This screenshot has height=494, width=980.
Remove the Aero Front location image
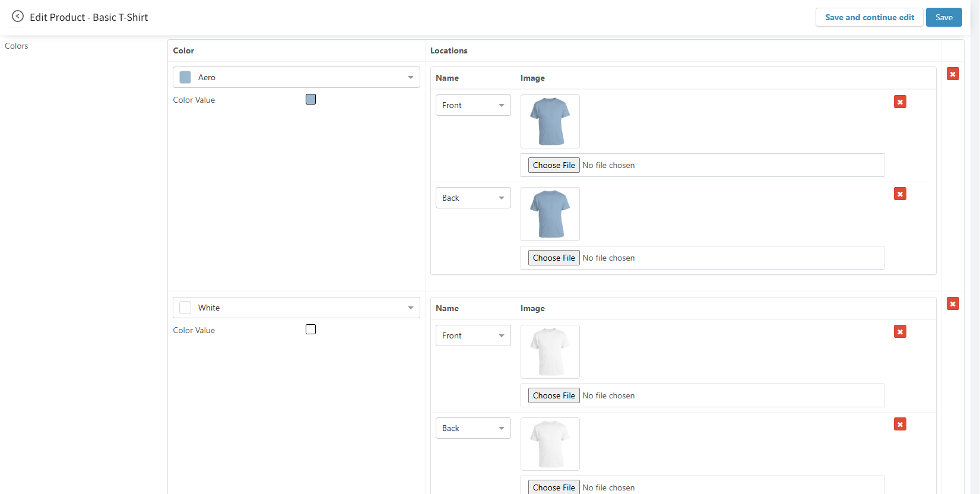[900, 102]
